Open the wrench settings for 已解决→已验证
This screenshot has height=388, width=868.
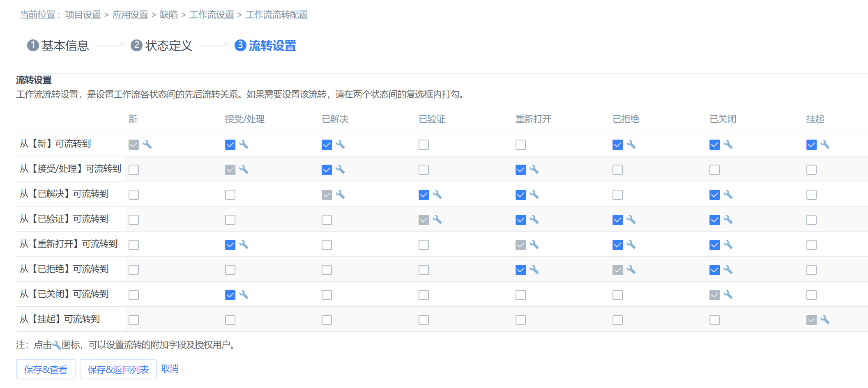(x=438, y=195)
